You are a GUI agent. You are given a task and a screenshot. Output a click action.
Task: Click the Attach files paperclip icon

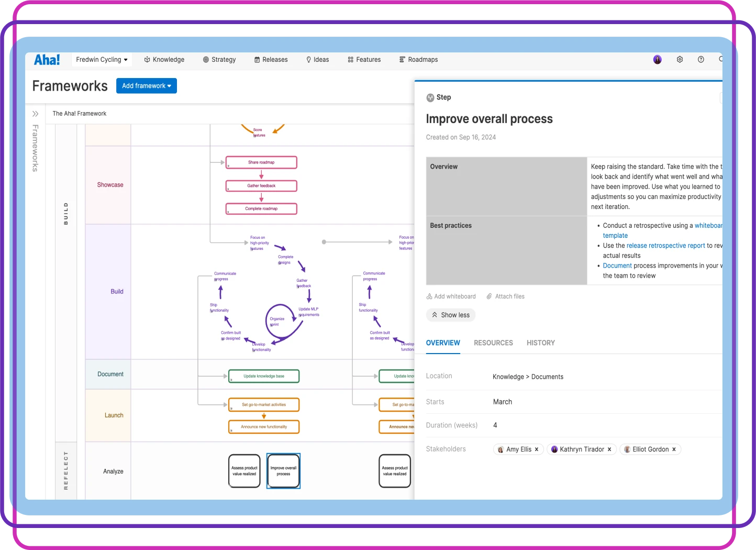click(489, 296)
